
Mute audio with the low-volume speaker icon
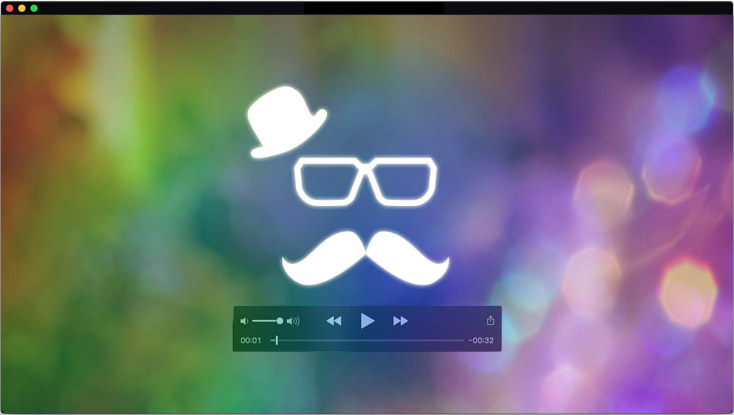pyautogui.click(x=244, y=321)
